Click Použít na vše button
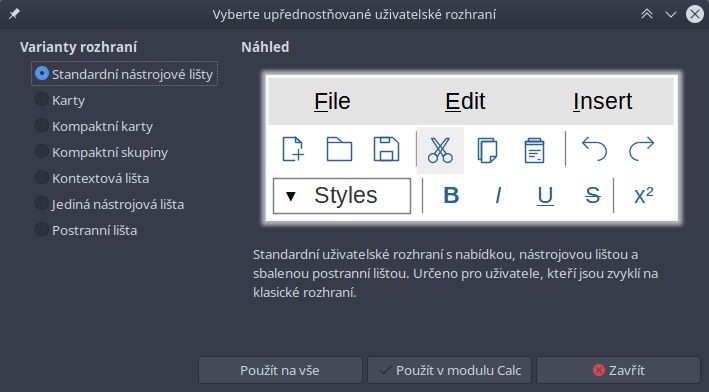Viewport: 709px width, 392px height. coord(280,370)
